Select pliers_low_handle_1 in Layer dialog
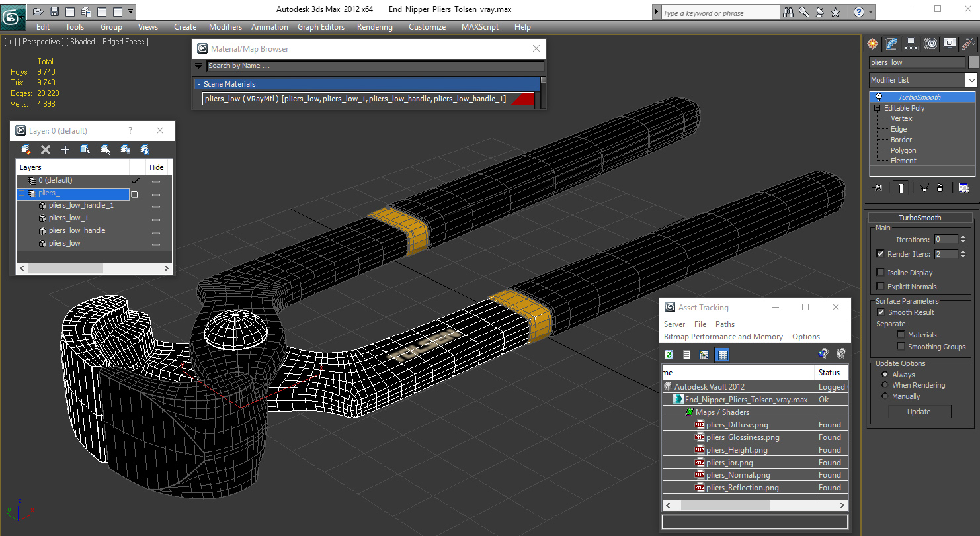The width and height of the screenshot is (980, 536). (x=81, y=206)
